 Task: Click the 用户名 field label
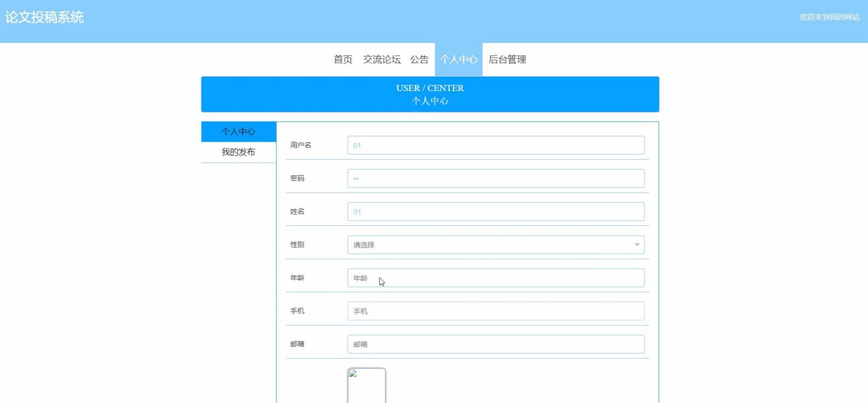[x=300, y=145]
